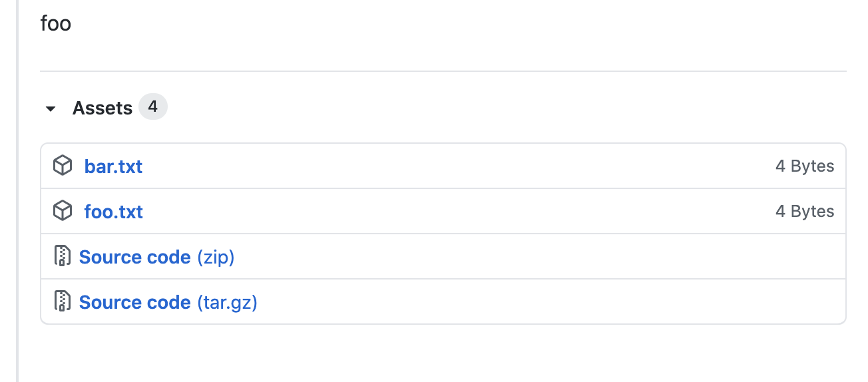868x382 pixels.
Task: Download Source code as zip
Action: tap(134, 257)
